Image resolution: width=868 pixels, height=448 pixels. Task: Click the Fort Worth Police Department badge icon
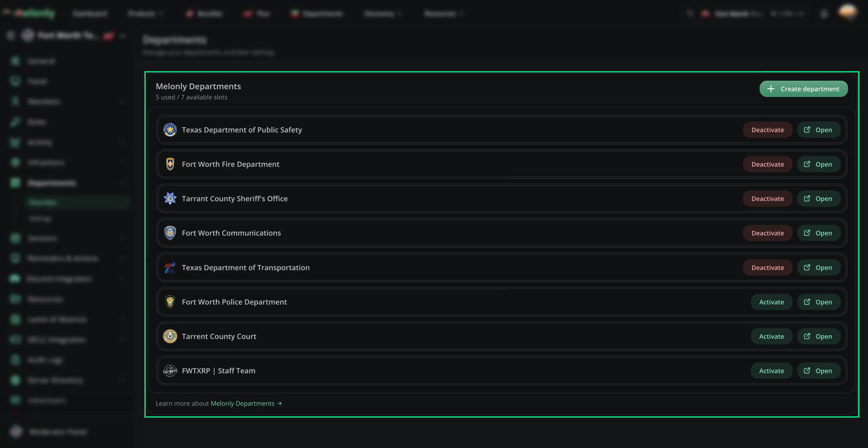pyautogui.click(x=170, y=302)
